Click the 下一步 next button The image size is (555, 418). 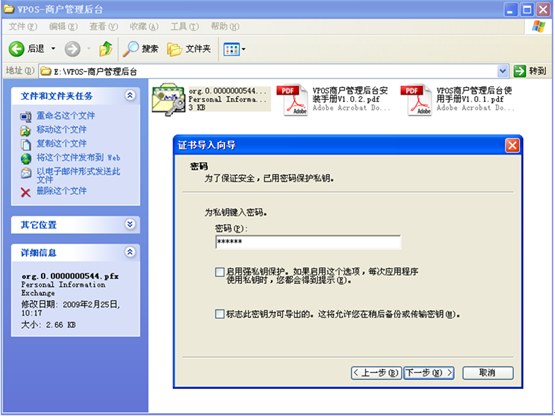429,373
